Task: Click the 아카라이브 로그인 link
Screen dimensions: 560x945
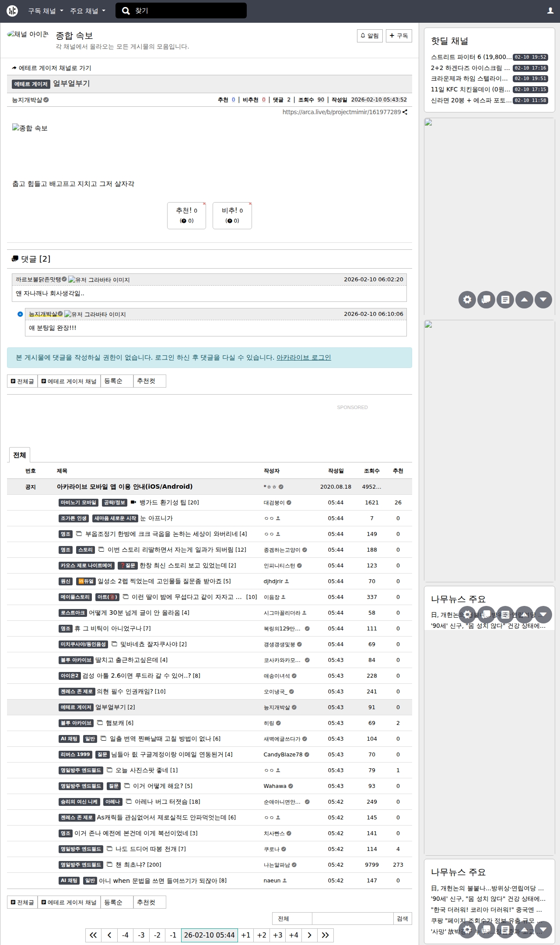Action: click(304, 357)
